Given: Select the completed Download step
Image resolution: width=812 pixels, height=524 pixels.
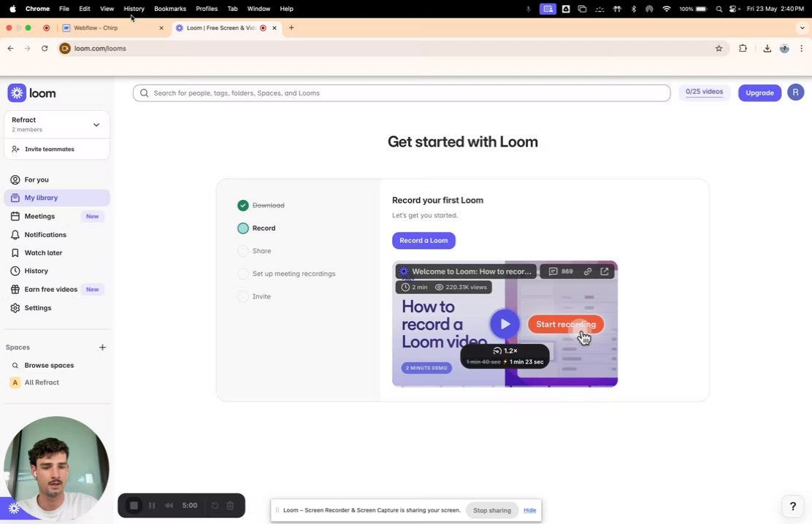Looking at the screenshot, I should (261, 206).
